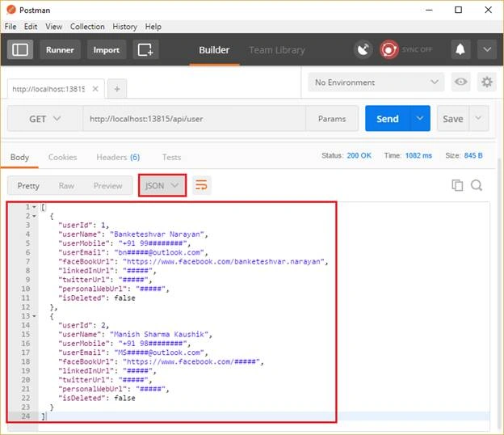Show environment quick look eye icon
Image resolution: width=504 pixels, height=435 pixels.
pos(460,82)
